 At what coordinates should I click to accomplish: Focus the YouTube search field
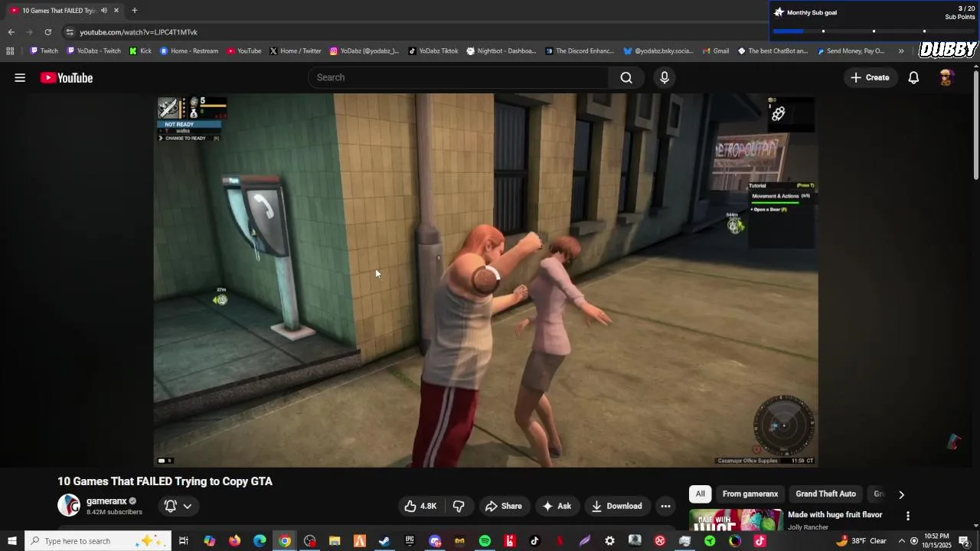(459, 77)
